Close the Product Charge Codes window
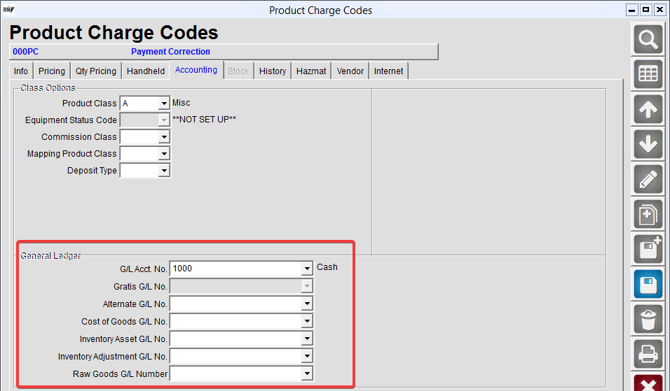The height and width of the screenshot is (391, 670). coord(660,10)
